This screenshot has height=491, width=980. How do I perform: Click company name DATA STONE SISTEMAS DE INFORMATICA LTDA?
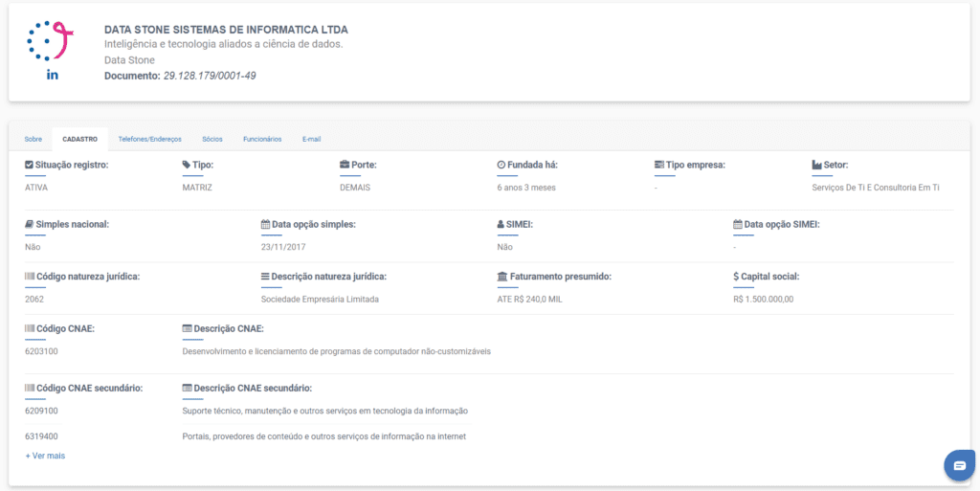click(226, 30)
